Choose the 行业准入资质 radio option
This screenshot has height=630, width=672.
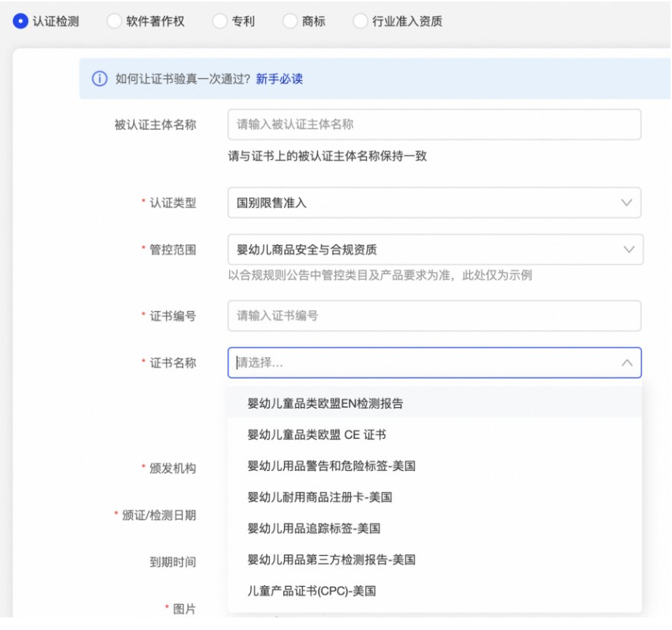(360, 21)
